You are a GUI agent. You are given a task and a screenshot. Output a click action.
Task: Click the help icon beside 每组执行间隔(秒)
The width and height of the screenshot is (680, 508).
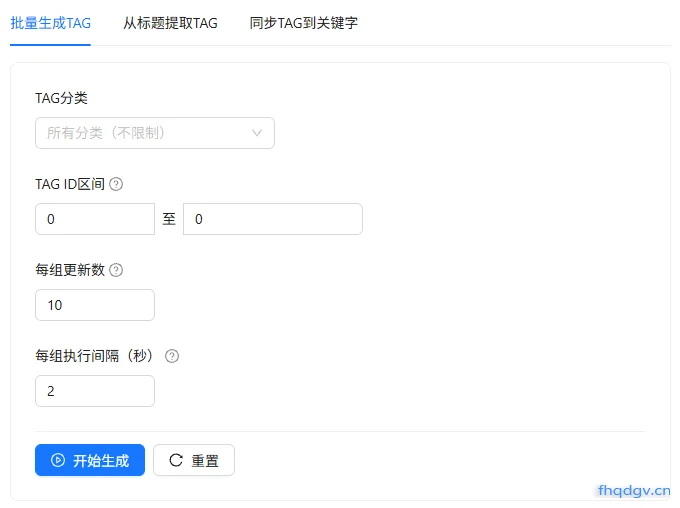172,356
